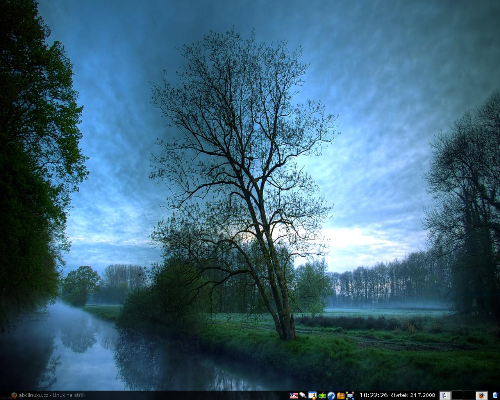Viewport: 500px width, 400px height.
Task: Click the bare tree on the desktop wallpaper
Action: (x=243, y=167)
